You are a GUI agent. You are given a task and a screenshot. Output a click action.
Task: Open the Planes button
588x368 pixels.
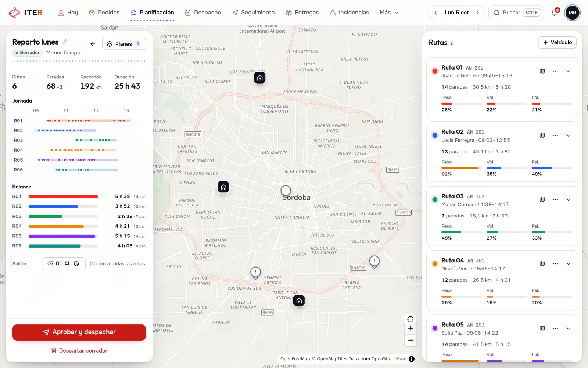point(124,44)
